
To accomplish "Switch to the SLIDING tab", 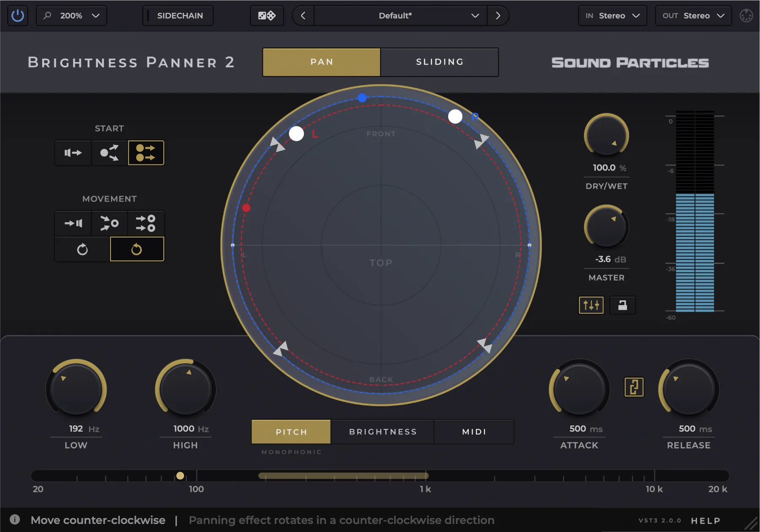I will pyautogui.click(x=440, y=62).
